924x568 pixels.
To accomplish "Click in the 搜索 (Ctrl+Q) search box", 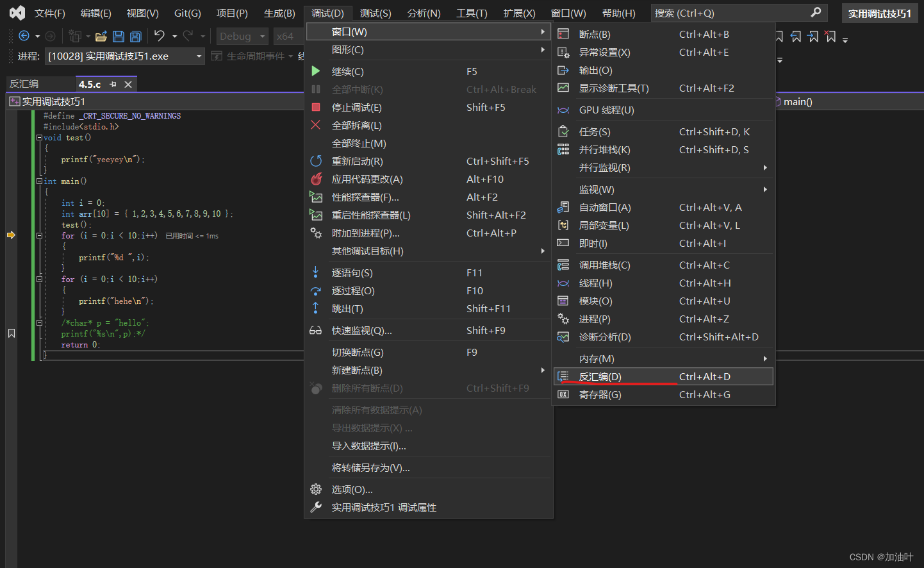I will point(738,13).
